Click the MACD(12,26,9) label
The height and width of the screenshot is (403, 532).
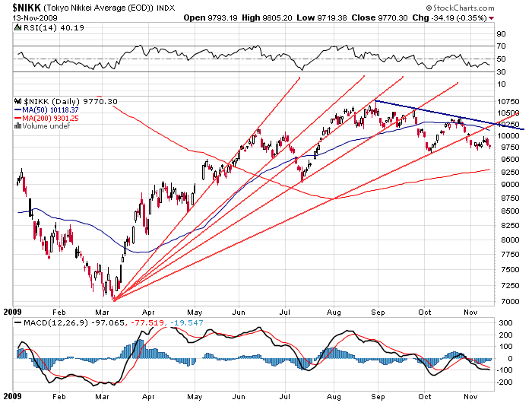point(55,322)
